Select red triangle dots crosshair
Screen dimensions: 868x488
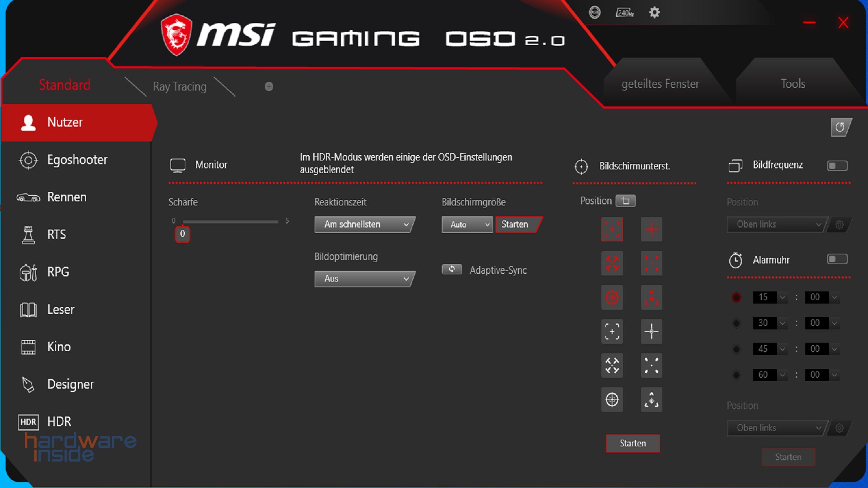[651, 297]
